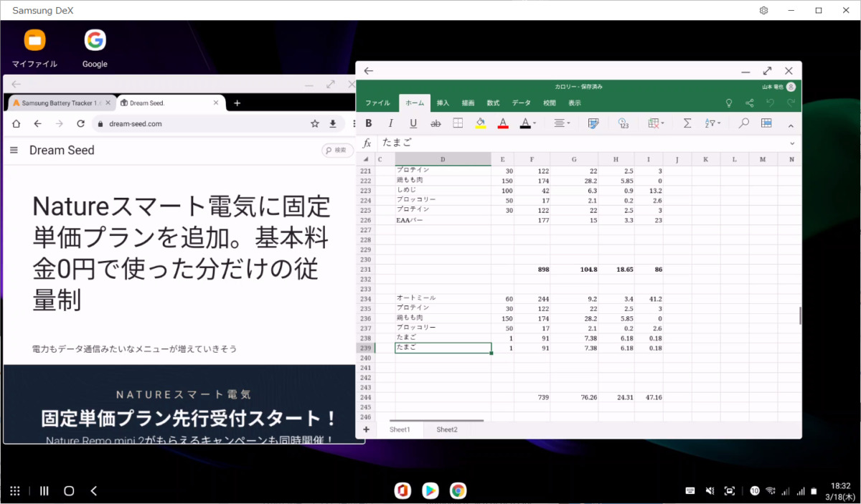Viewport: 861px width, 504px height.
Task: Share the Excel workbook
Action: point(750,103)
